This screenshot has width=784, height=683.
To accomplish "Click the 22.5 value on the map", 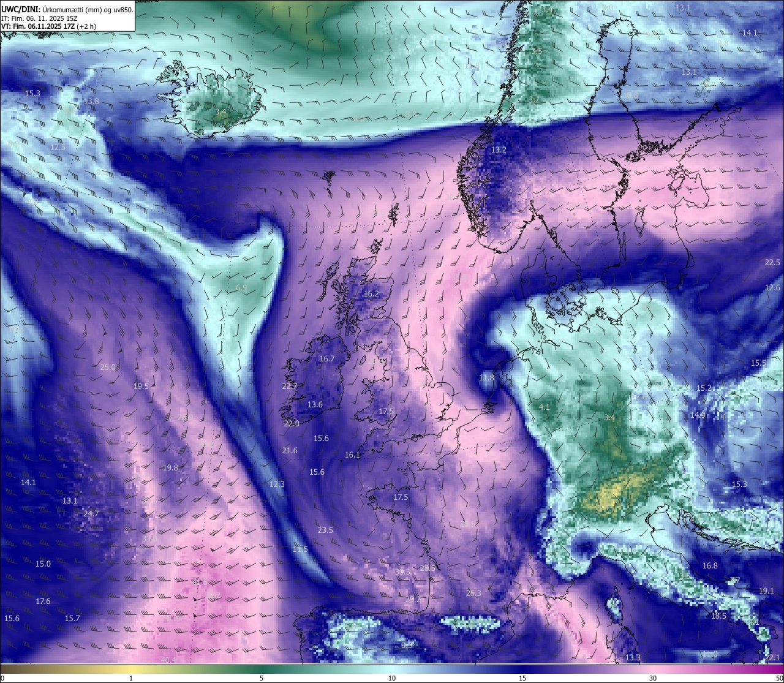I will click(772, 263).
